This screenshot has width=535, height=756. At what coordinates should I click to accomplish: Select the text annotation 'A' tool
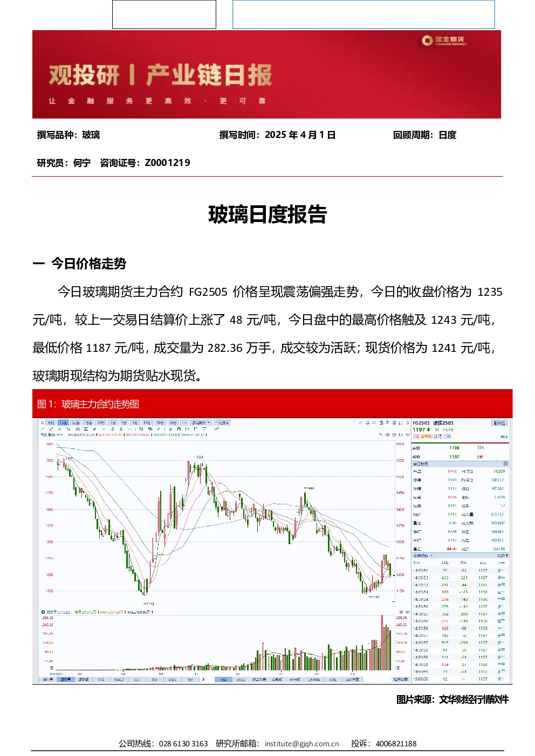(121, 429)
